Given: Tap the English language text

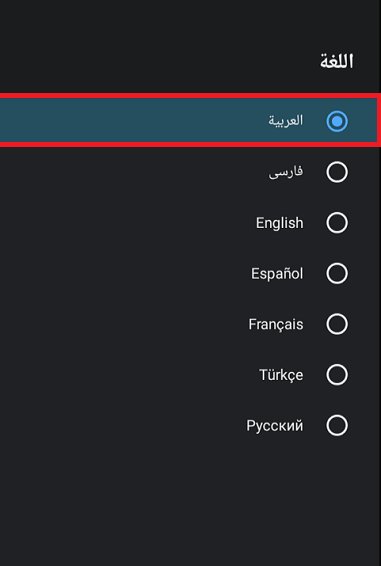Looking at the screenshot, I should (280, 223).
